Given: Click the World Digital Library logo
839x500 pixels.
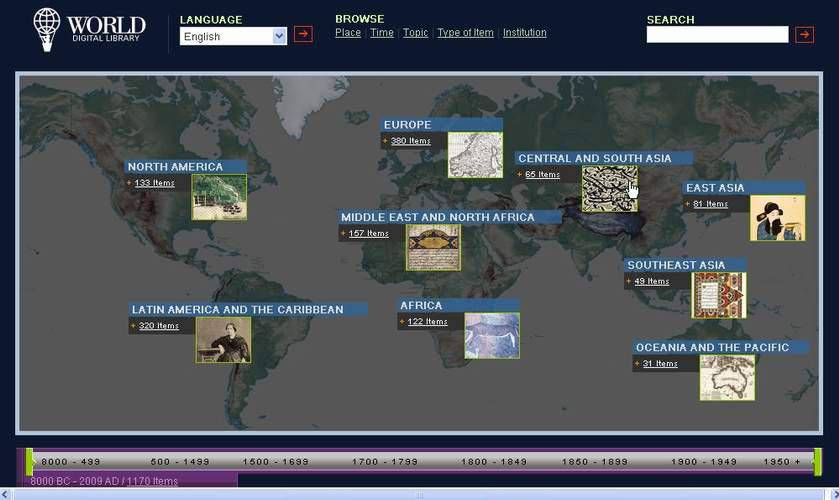Looking at the screenshot, I should [89, 29].
